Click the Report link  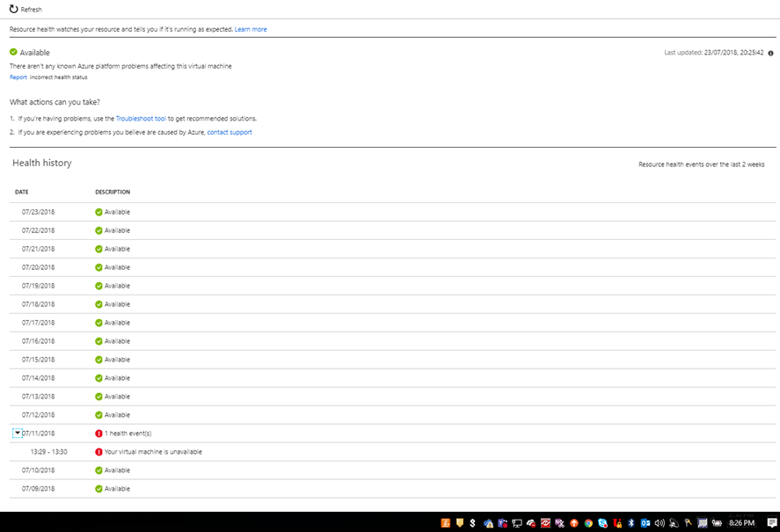18,77
